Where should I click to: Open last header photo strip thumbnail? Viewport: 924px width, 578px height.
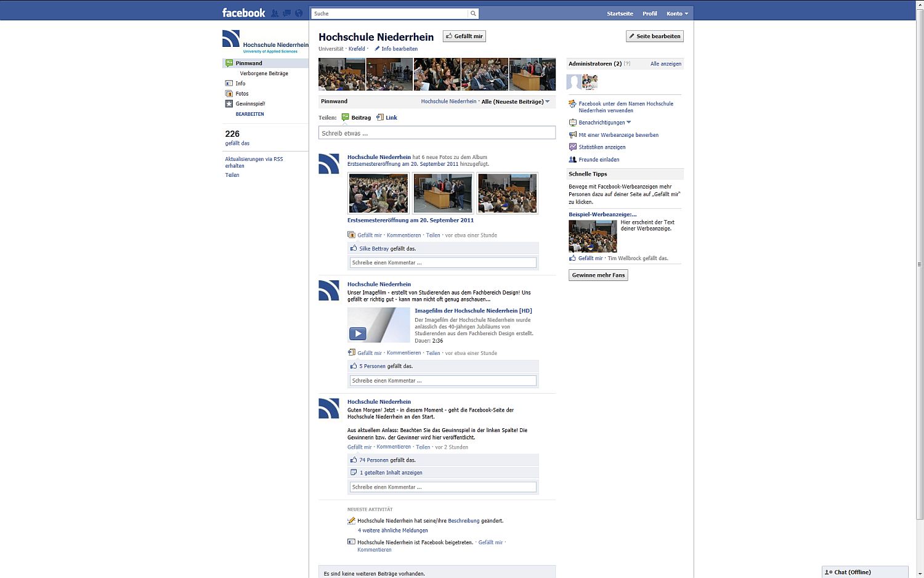coord(532,74)
